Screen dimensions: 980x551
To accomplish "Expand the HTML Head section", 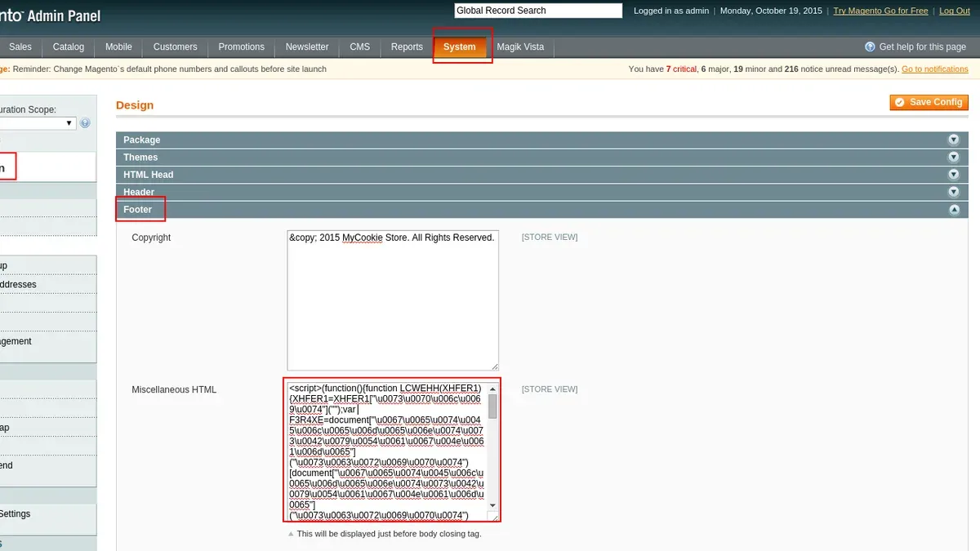I will pos(541,175).
